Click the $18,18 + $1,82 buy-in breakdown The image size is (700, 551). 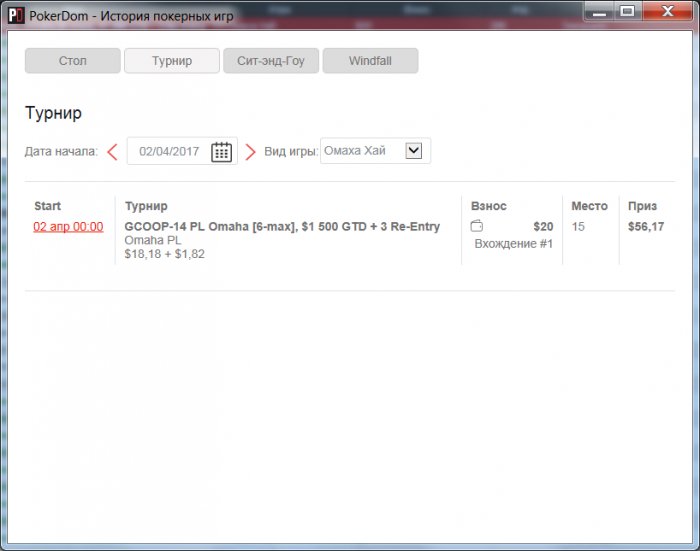pos(165,254)
